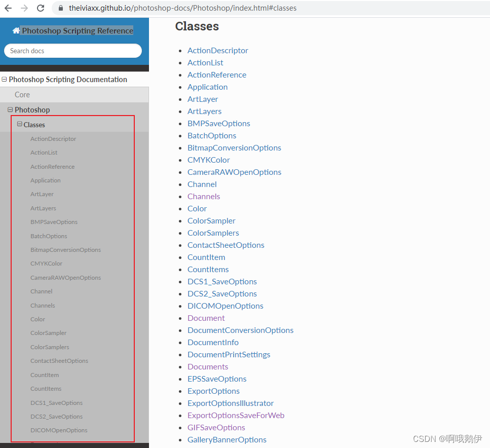Open Color link in Classes list

click(x=197, y=208)
